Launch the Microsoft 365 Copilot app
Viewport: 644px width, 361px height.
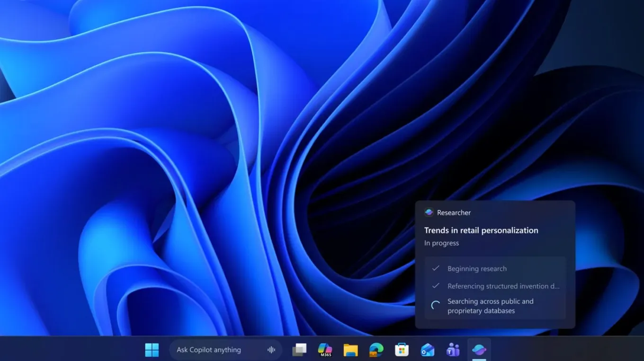click(x=325, y=350)
